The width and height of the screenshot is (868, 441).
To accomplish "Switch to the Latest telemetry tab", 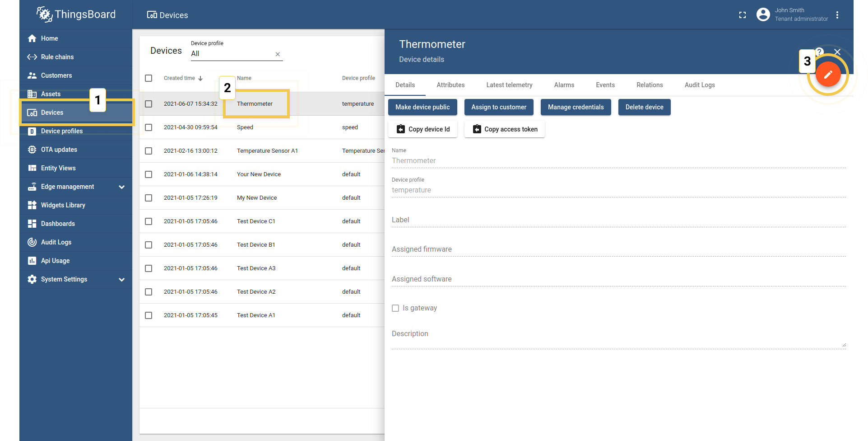I will (x=509, y=85).
